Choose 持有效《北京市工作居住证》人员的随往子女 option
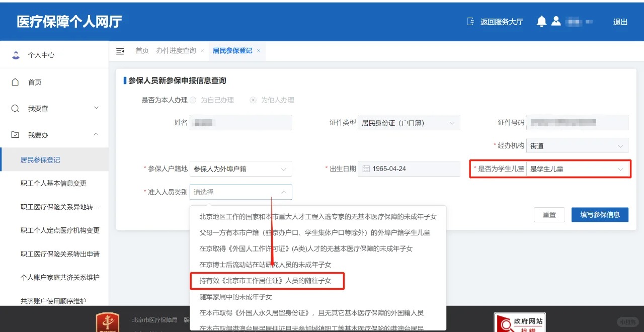644x332 pixels. [x=318, y=281]
